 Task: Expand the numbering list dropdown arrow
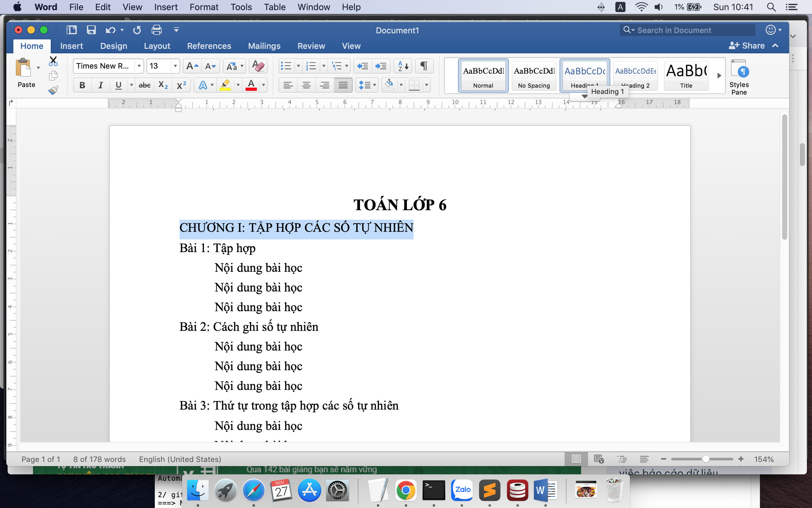pyautogui.click(x=324, y=66)
